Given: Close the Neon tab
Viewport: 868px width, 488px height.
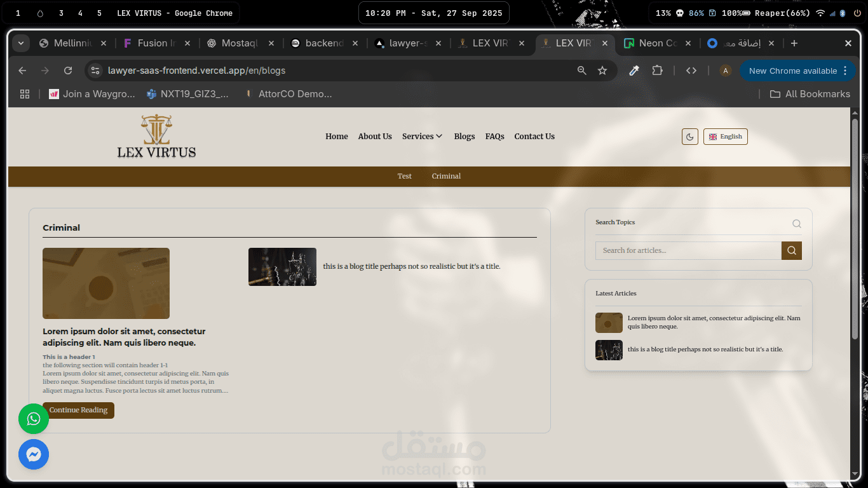Looking at the screenshot, I should (x=688, y=43).
